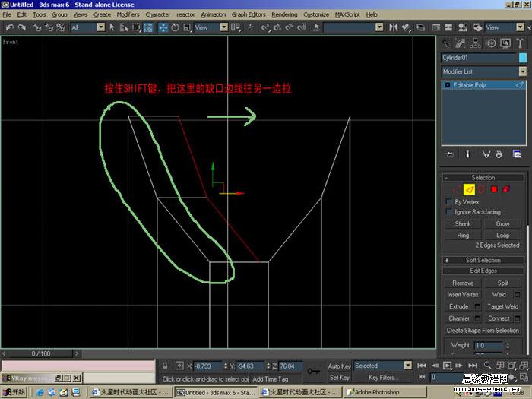Open the Display command panel tab

click(505, 43)
